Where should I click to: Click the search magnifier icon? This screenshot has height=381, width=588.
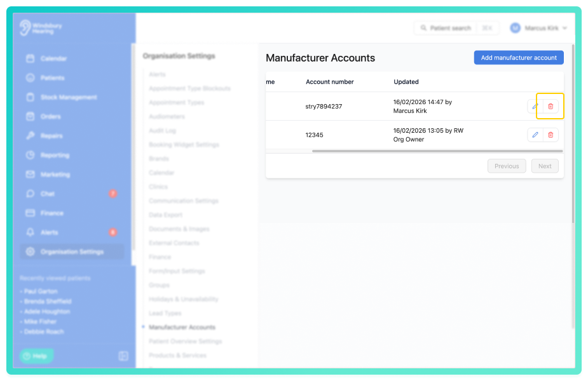click(423, 28)
